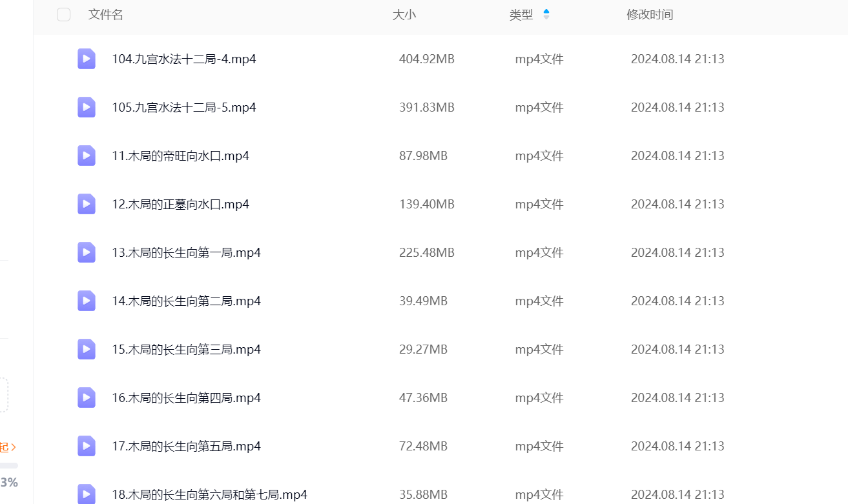The image size is (848, 504).
Task: Click the video icon for 17.木局的长生向第五局.mp4
Action: (x=87, y=446)
